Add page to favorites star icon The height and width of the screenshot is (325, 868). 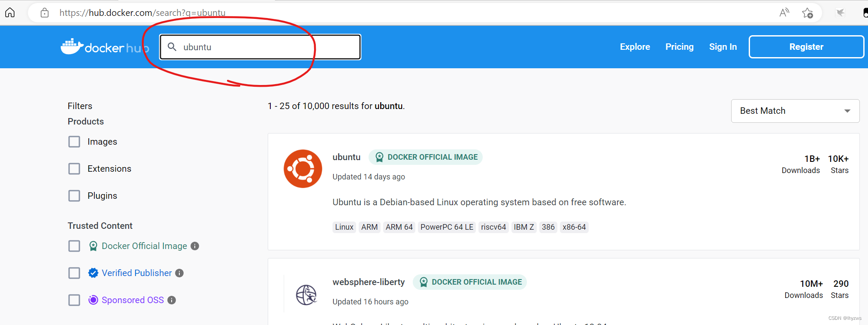coord(807,13)
